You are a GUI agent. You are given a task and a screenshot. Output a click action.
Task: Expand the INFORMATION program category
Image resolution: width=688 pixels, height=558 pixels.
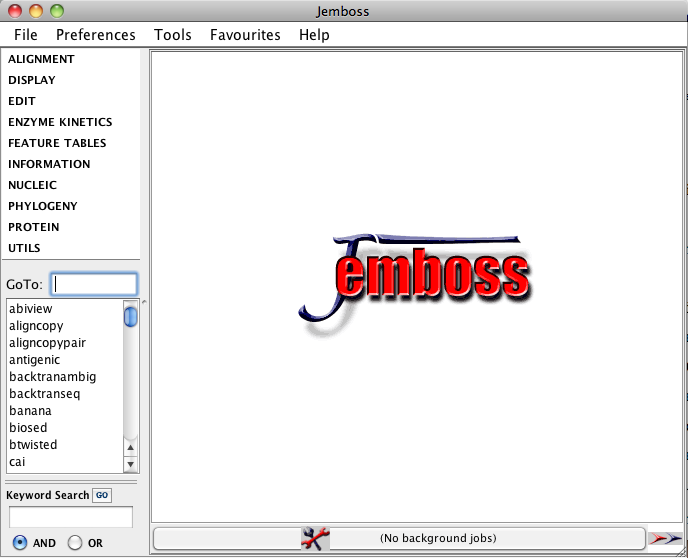[49, 164]
